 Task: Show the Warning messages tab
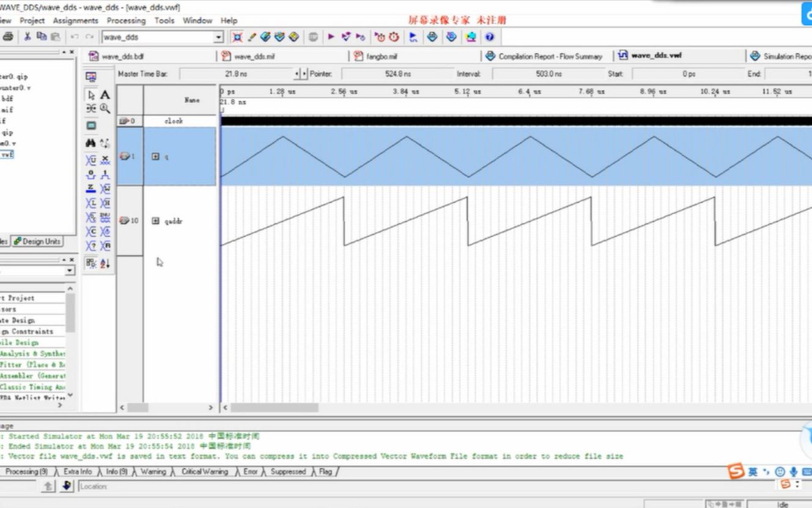(x=153, y=471)
